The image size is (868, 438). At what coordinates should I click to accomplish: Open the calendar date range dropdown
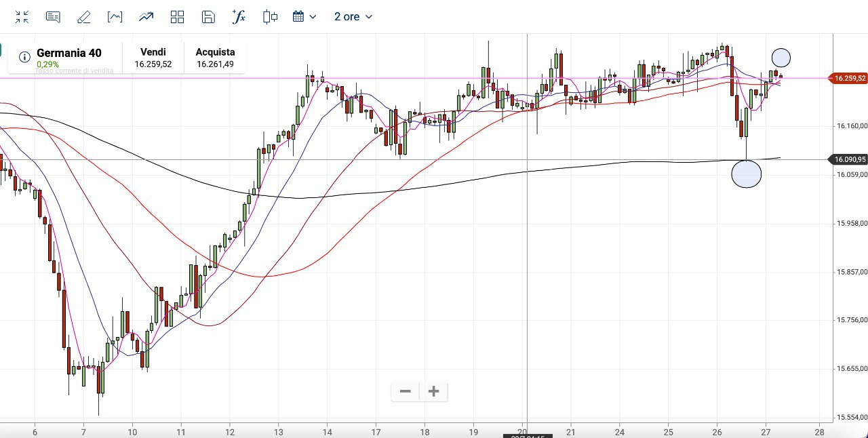[304, 17]
